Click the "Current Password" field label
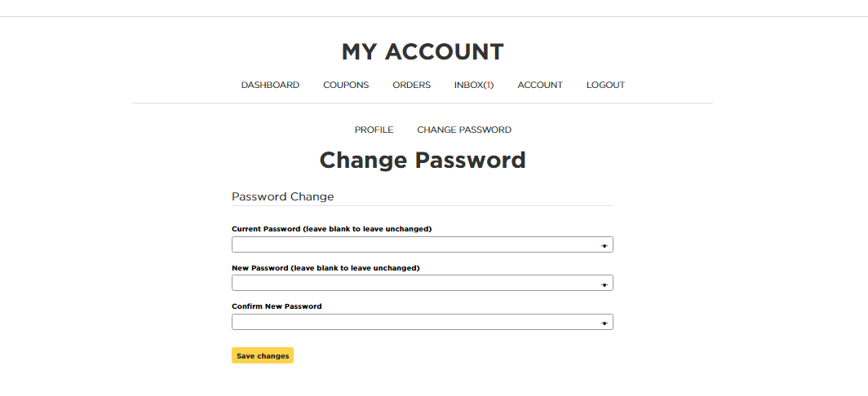Screen dimensions: 868x396 tap(331, 229)
